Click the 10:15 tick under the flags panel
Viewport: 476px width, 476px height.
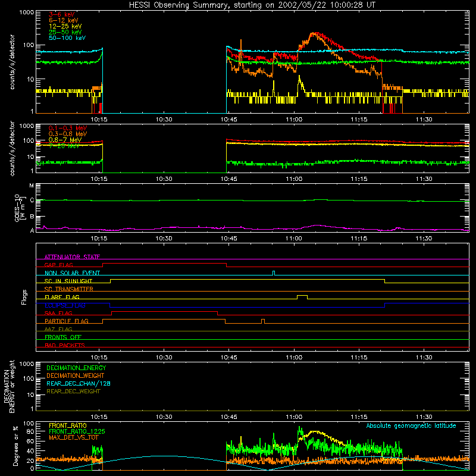click(99, 357)
